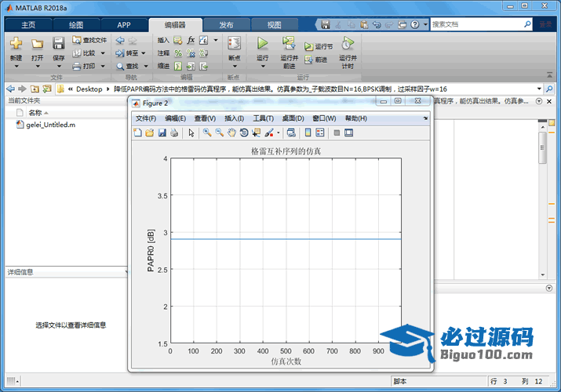
Task: Toggle the Insert Colorbar button
Action: click(308, 132)
